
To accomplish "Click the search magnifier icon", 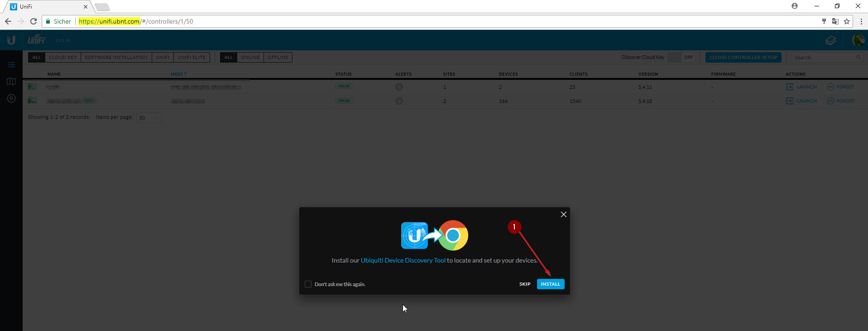I will pyautogui.click(x=858, y=57).
